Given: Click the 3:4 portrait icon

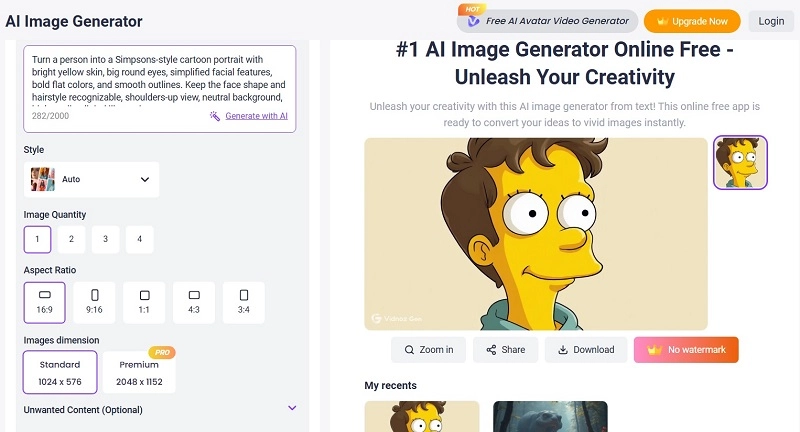Looking at the screenshot, I should coord(244,295).
